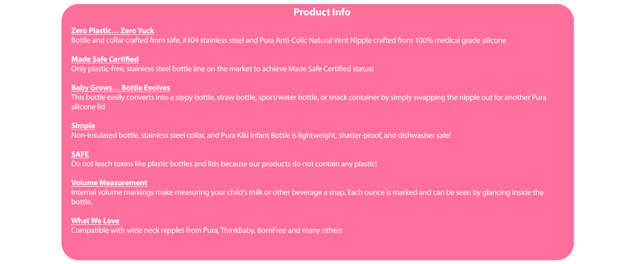Click the sentence starting 'This bottle easily converts'
Screen dimensions: 644x264
[x=308, y=97]
